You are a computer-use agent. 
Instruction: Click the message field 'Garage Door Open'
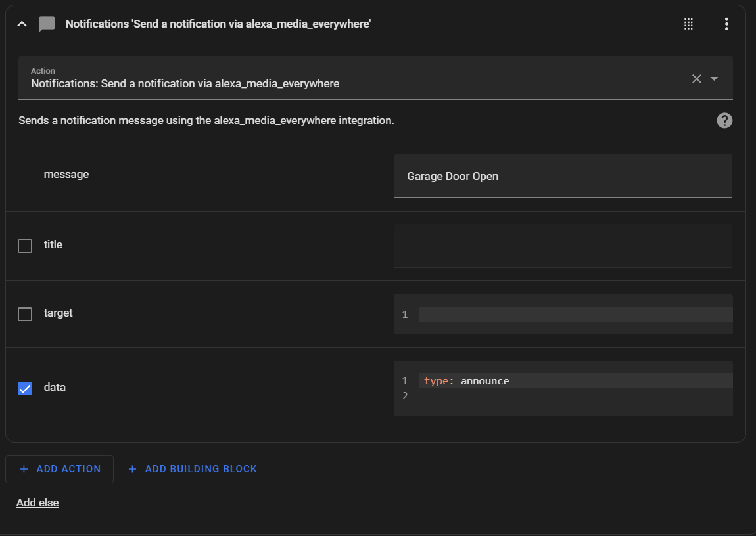pyautogui.click(x=563, y=176)
